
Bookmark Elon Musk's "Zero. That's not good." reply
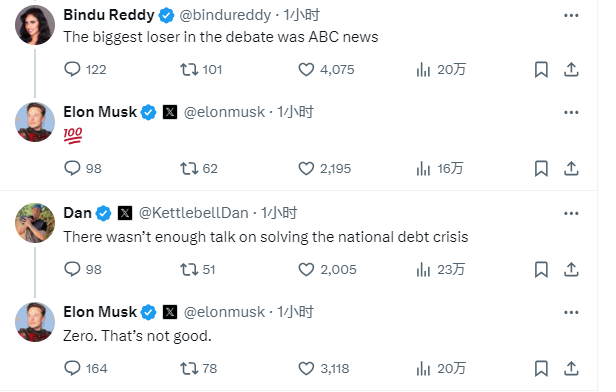(541, 368)
